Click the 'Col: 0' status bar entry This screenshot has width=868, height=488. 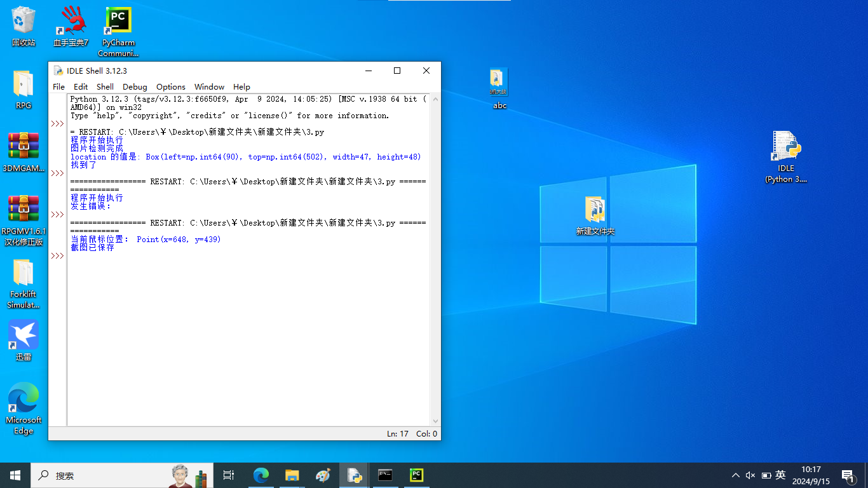(426, 433)
